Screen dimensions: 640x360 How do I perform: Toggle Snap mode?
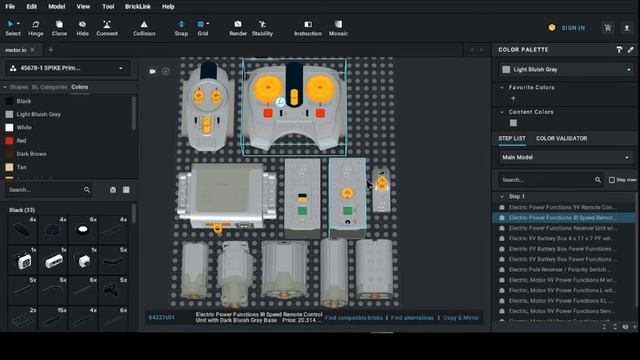181,28
